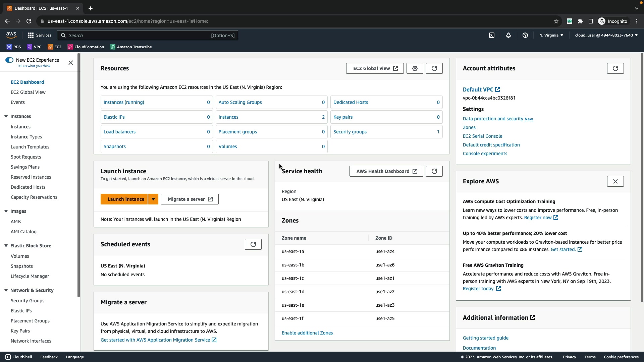
Task: Open Instance Types in sidebar
Action: [x=26, y=137]
